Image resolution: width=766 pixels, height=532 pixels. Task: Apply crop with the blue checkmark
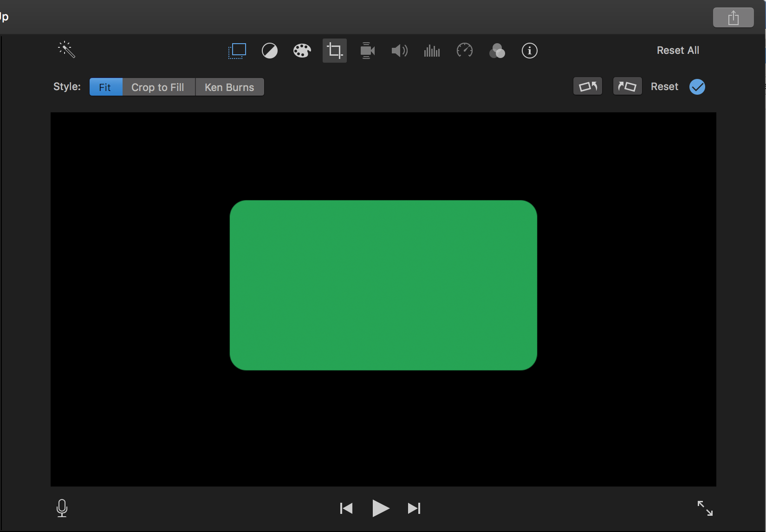(x=697, y=87)
